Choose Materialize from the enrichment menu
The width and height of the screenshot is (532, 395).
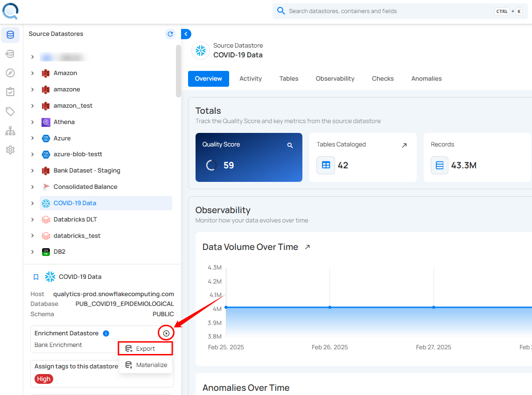pos(145,365)
